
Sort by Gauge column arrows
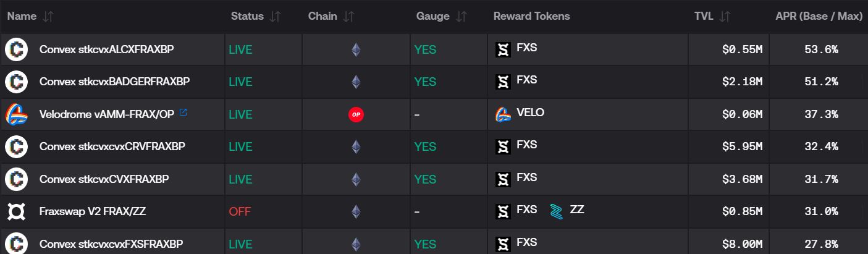(x=461, y=17)
